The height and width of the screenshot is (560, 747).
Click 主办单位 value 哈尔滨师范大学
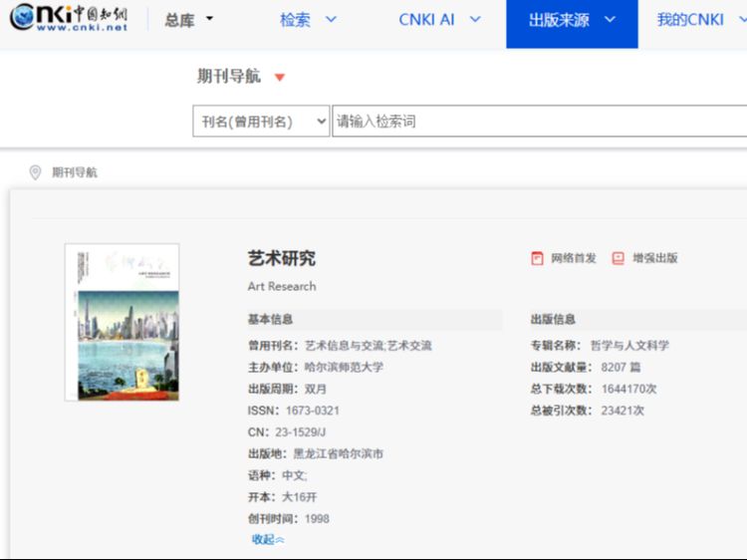click(x=344, y=367)
